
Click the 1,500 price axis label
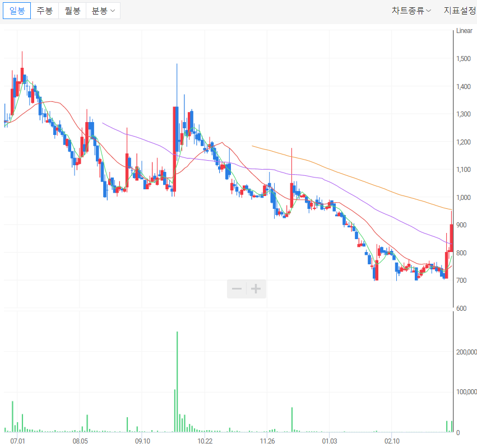[x=464, y=59]
